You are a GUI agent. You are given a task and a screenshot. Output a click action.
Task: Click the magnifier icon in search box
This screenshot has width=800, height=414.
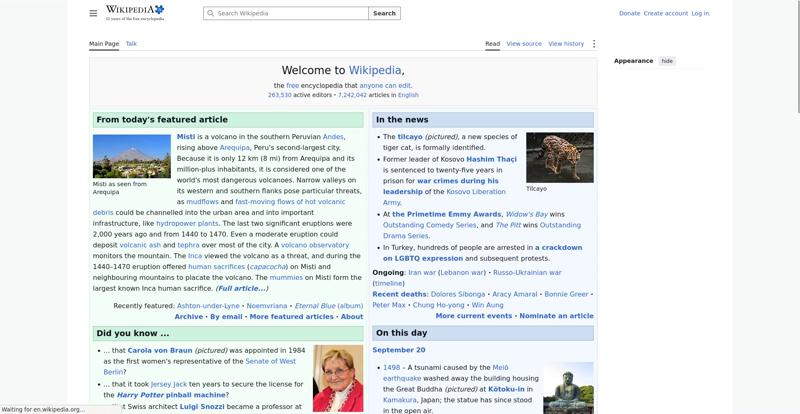(211, 13)
